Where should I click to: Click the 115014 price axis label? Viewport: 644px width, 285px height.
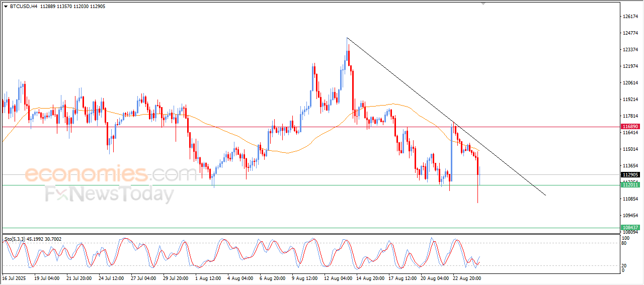(630, 149)
